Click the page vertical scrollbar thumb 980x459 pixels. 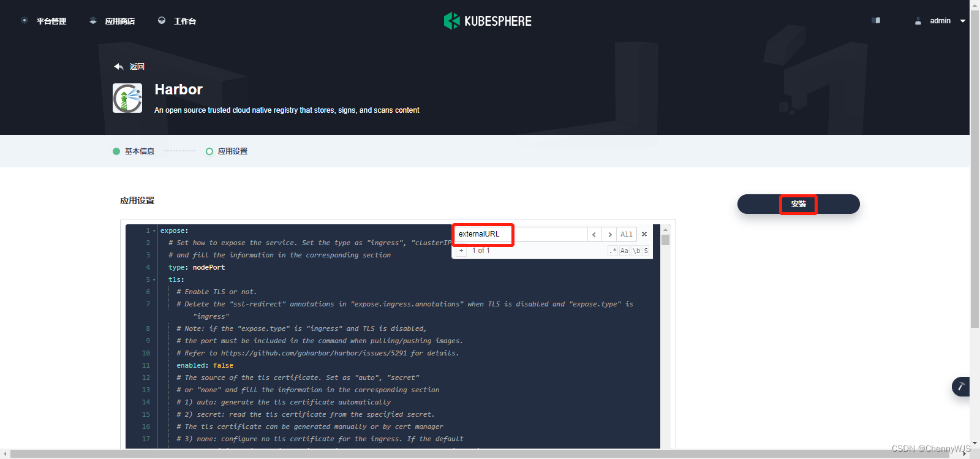(x=974, y=169)
